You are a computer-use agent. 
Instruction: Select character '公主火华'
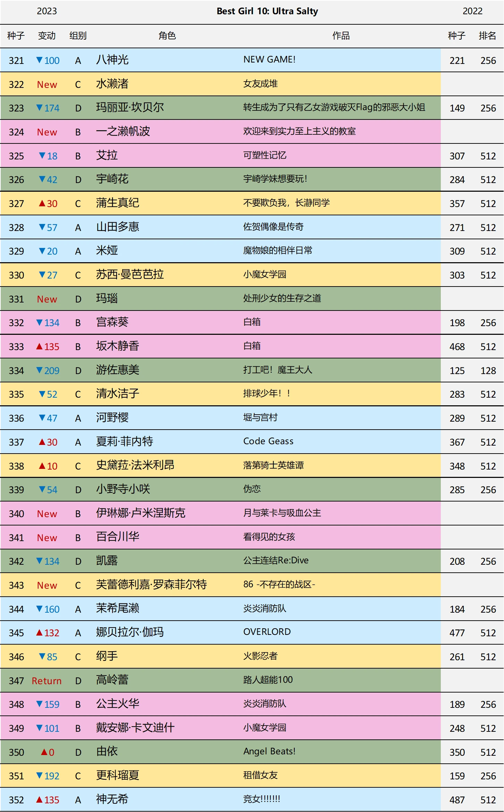tap(118, 704)
